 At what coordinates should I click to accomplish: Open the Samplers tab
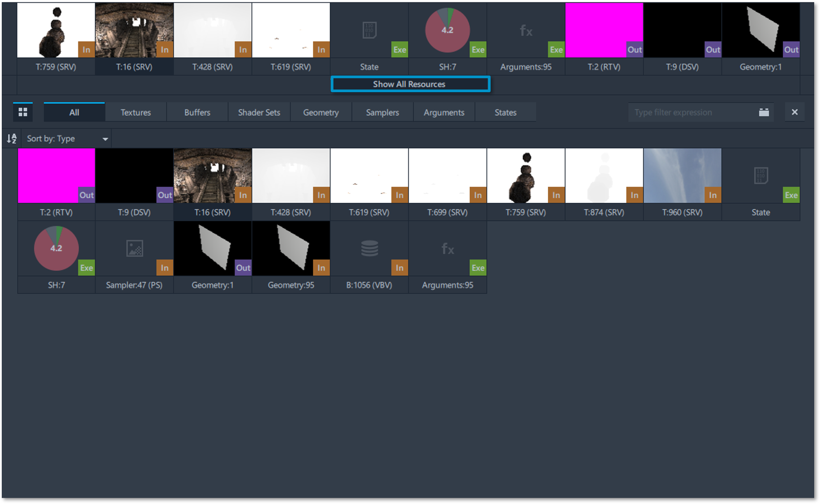click(382, 112)
